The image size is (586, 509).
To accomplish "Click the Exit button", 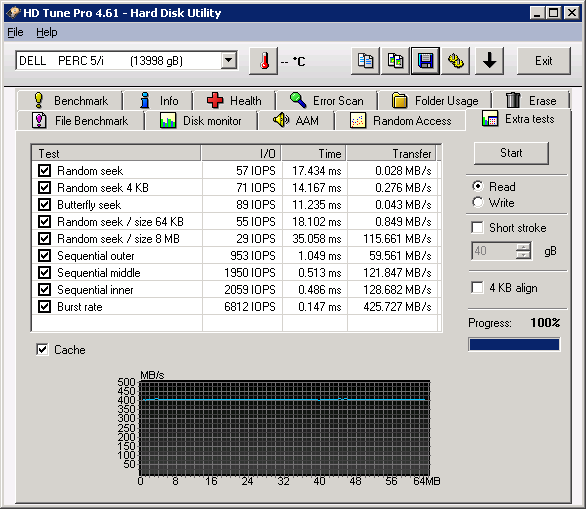I will coord(543,61).
